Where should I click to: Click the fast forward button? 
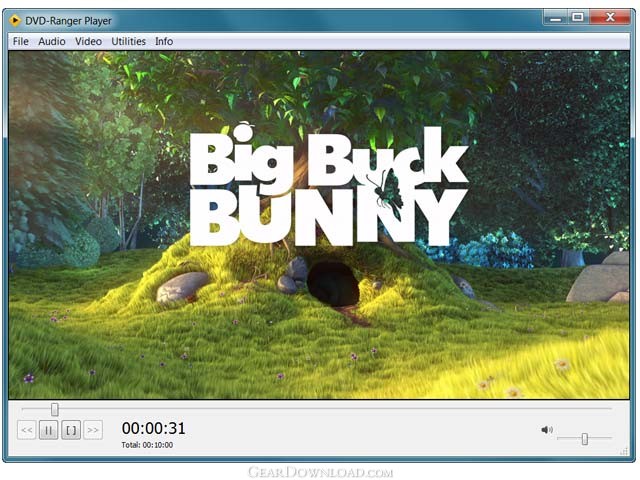point(93,430)
